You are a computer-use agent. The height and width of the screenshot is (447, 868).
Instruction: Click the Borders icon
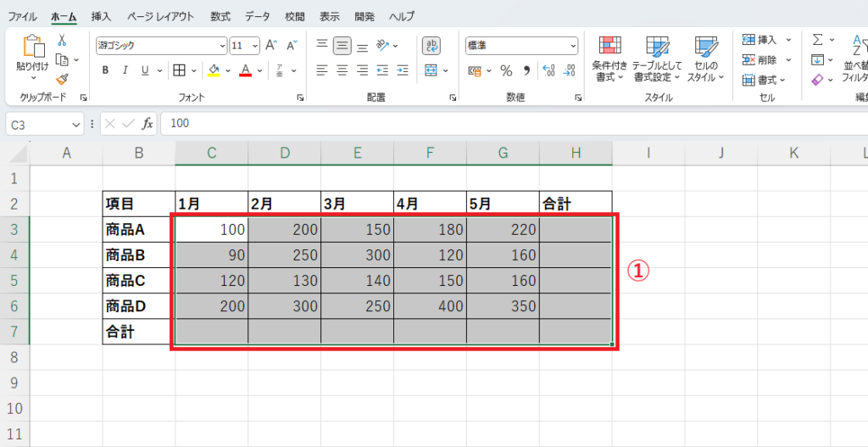pyautogui.click(x=179, y=70)
